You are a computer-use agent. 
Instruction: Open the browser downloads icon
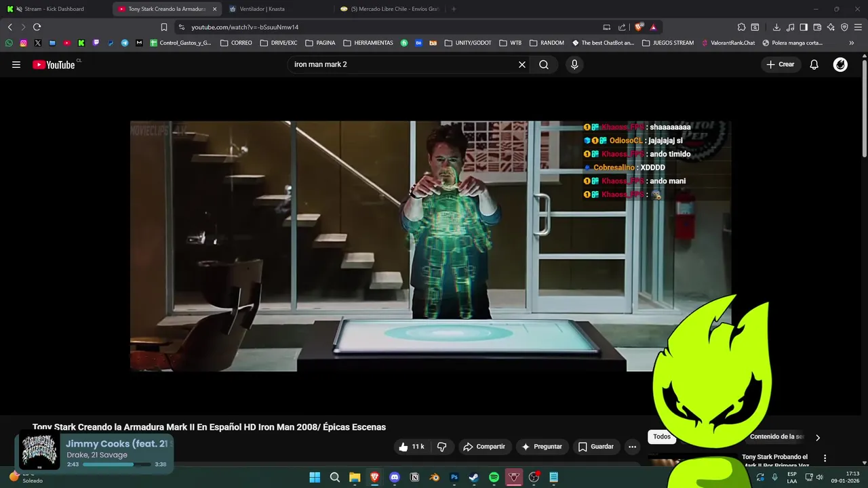776,27
